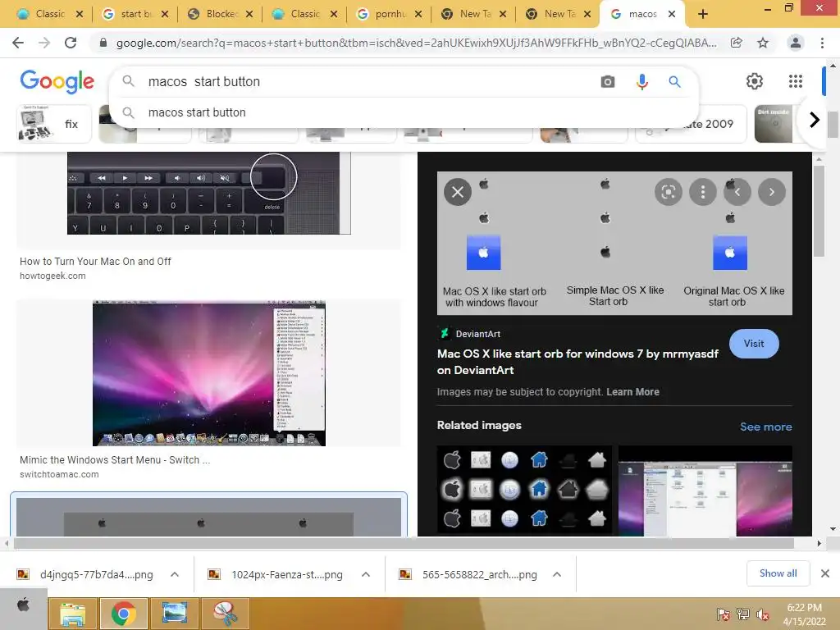Screen dimensions: 840x630
Task: Reload the current page
Action: 71,43
